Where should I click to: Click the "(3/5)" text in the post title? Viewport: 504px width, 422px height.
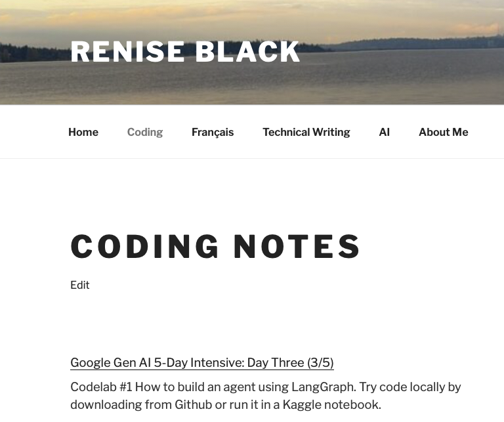click(320, 362)
